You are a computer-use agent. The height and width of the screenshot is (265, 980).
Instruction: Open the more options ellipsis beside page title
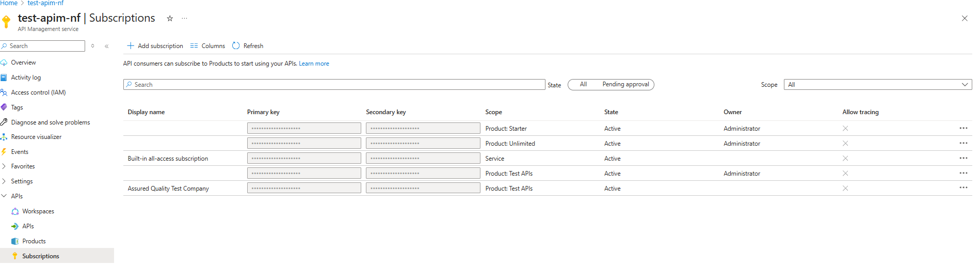point(185,18)
